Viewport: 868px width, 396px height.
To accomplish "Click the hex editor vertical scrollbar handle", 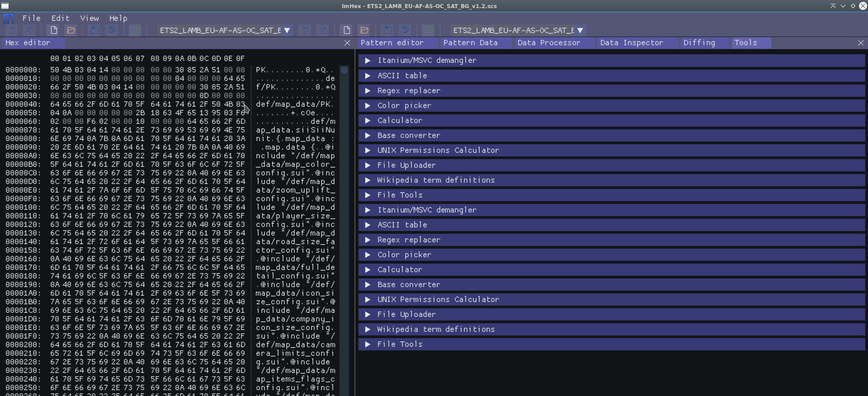I will click(x=344, y=71).
